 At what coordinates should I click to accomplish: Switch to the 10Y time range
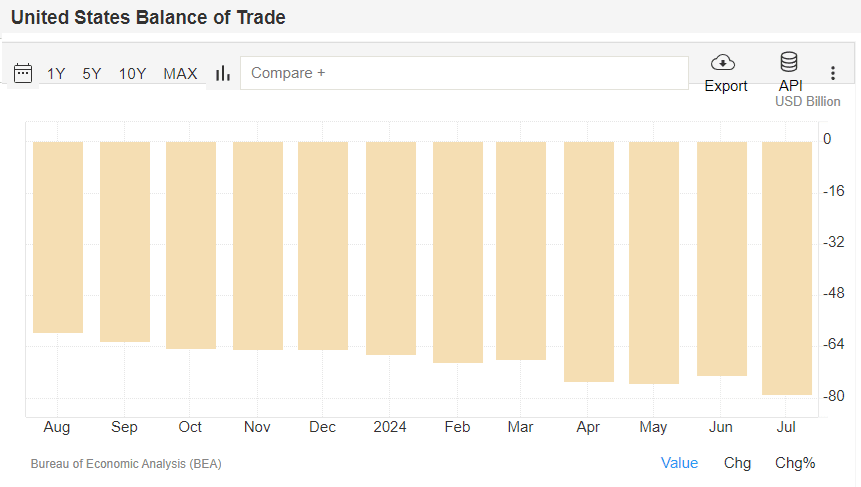[132, 73]
